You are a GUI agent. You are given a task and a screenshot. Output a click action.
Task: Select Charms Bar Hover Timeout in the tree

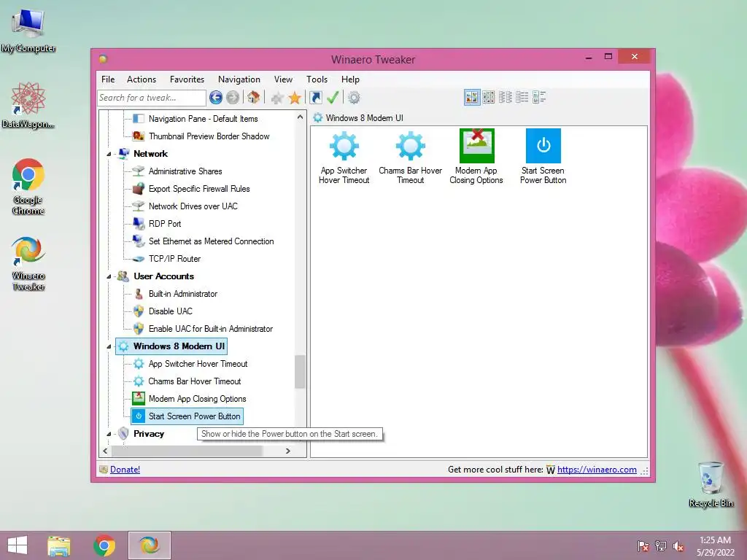click(194, 381)
